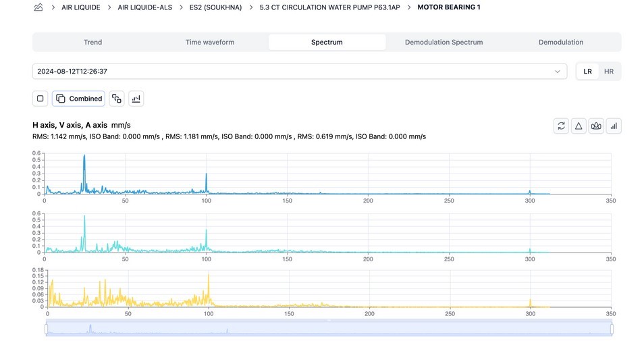
Task: Click the signal bars icon button
Action: (x=614, y=126)
